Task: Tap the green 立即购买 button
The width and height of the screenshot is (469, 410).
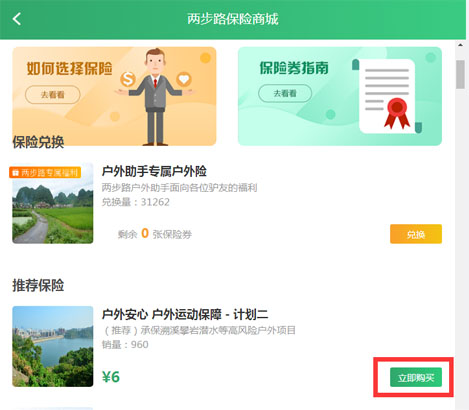Action: (x=416, y=377)
